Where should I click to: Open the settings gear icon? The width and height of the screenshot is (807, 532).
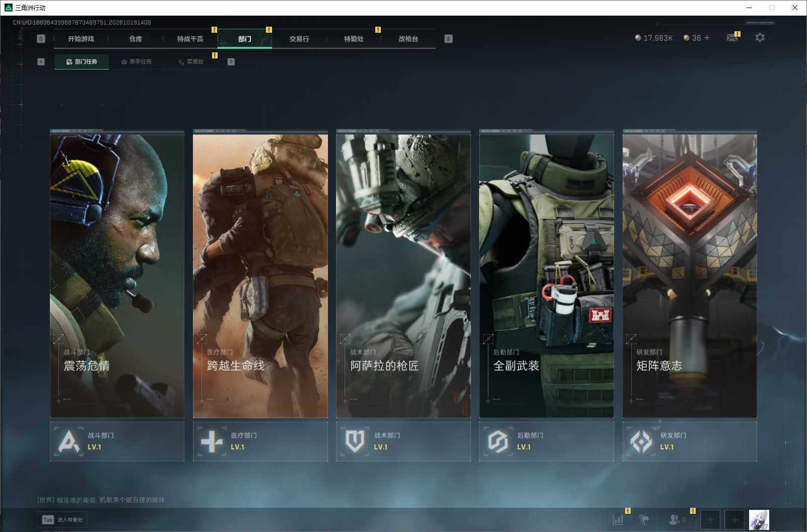point(760,38)
